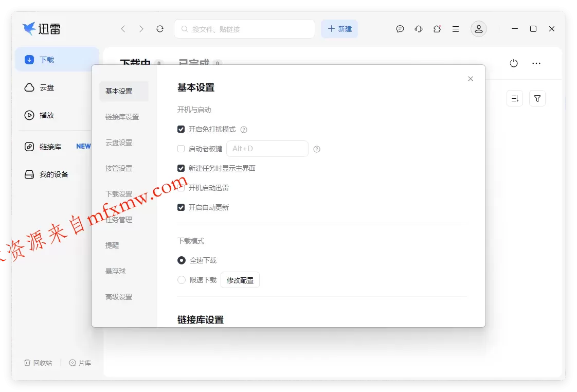The image size is (577, 392).
Task: Click the 下载模式 section label
Action: click(191, 241)
